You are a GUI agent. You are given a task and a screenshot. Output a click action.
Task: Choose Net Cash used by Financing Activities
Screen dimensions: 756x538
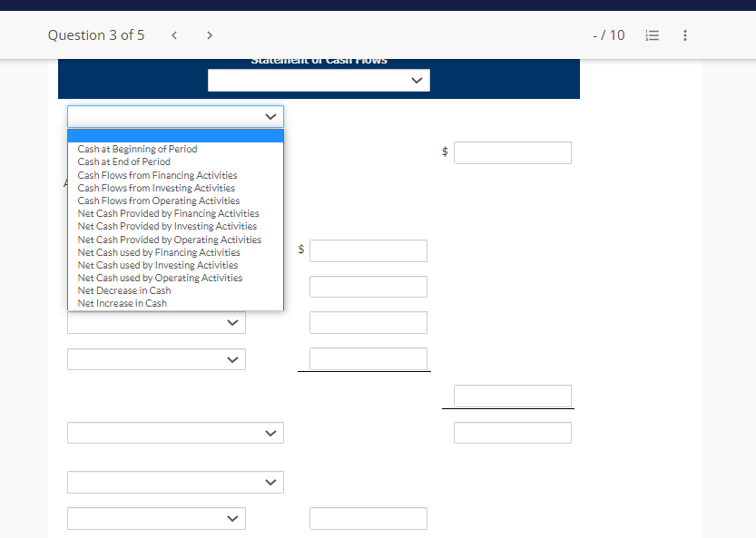tap(159, 252)
